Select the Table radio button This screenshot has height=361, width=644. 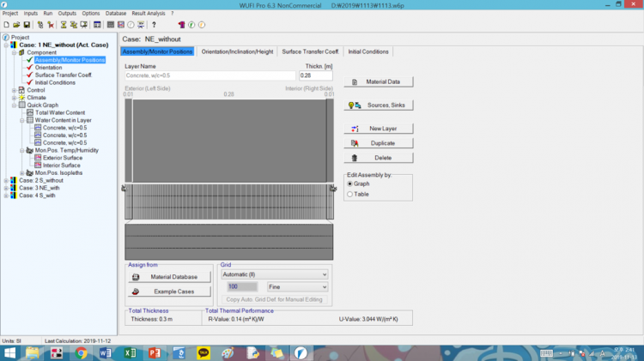point(349,195)
